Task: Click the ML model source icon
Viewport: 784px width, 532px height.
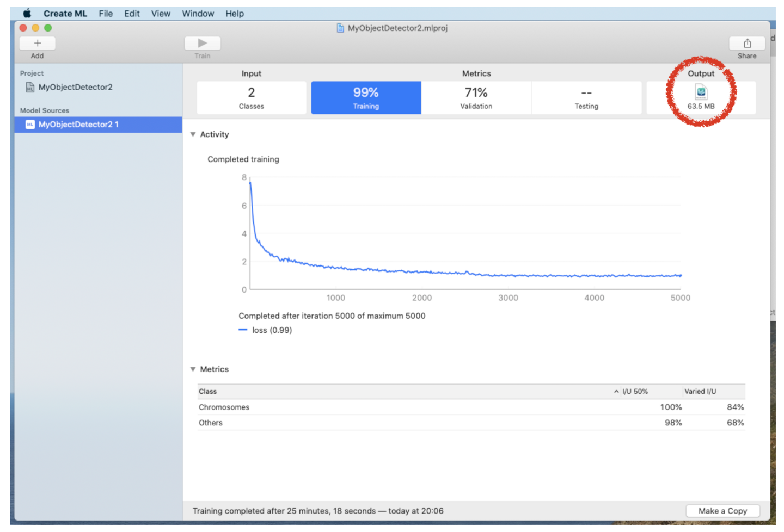Action: 30,125
